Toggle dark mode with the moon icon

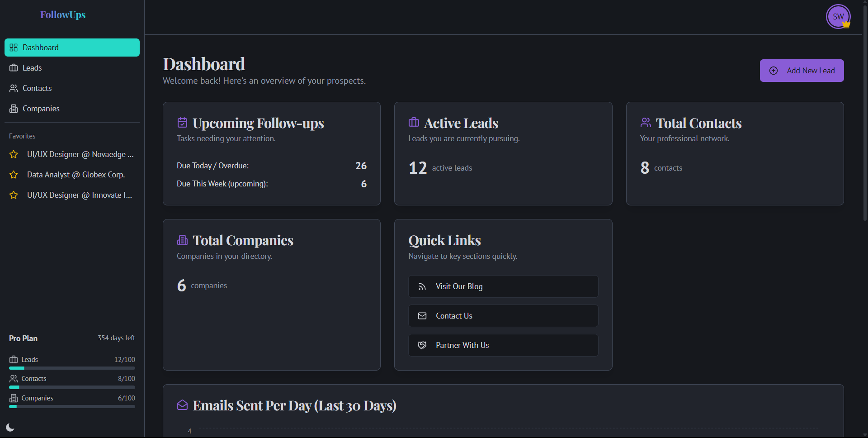(10, 428)
